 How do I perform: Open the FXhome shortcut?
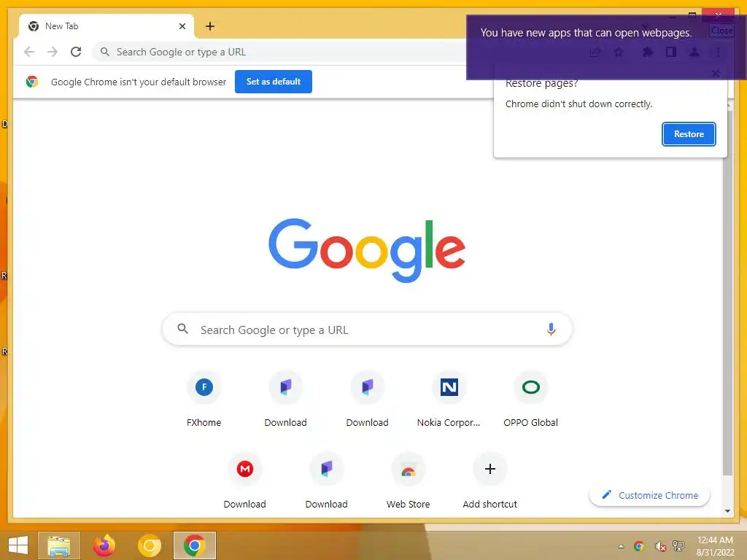click(204, 400)
